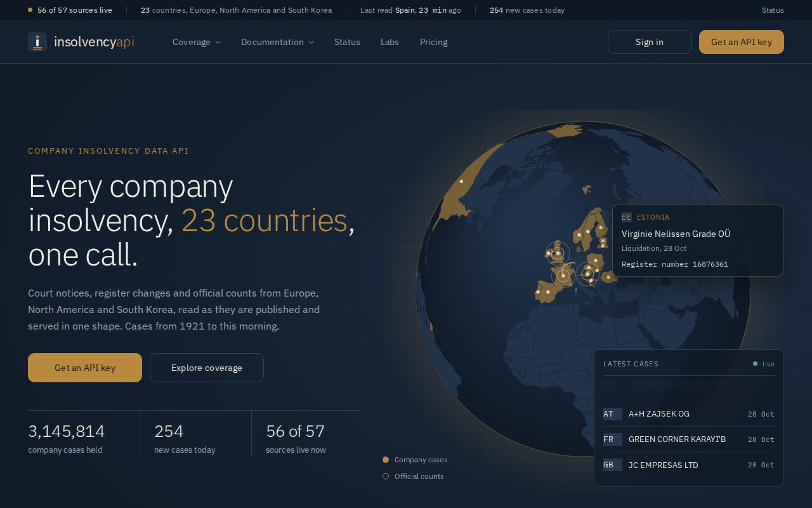Open Status link in top bar

[773, 10]
